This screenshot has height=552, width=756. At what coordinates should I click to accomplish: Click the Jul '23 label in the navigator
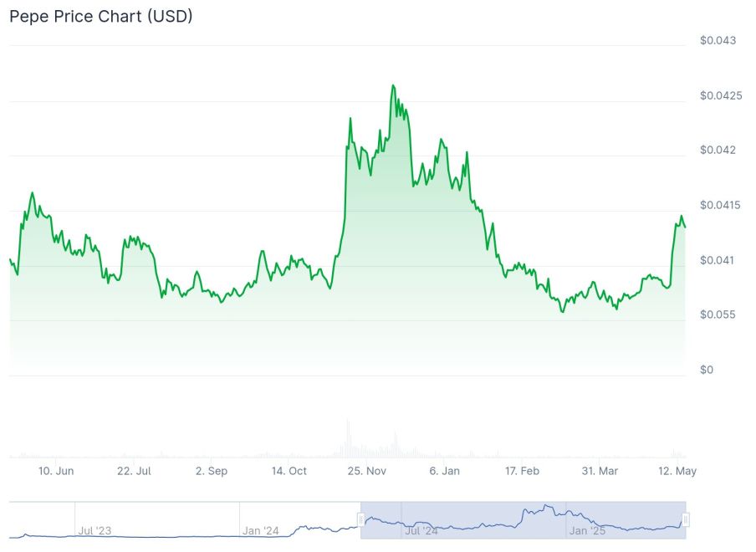[94, 530]
